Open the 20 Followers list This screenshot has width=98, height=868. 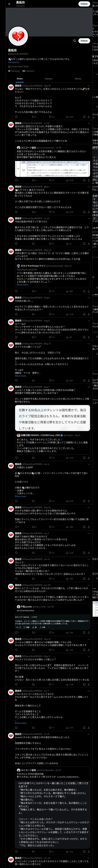click(28, 71)
